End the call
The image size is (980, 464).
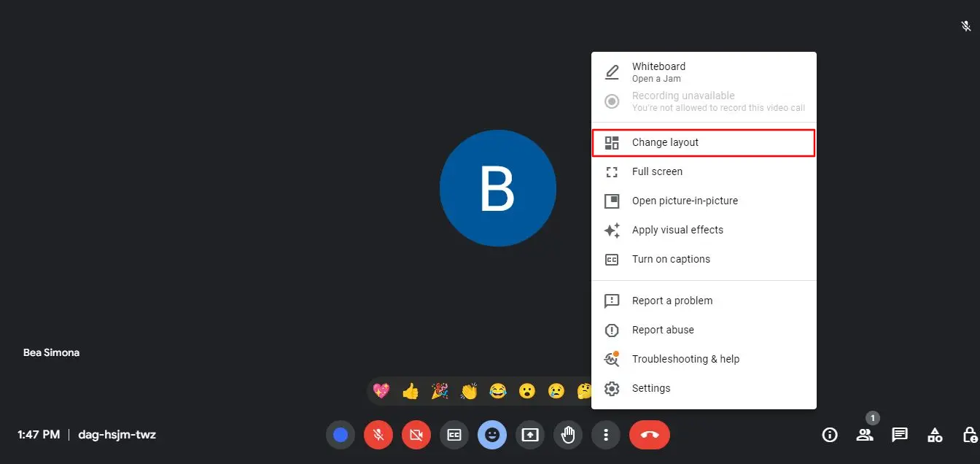pyautogui.click(x=649, y=434)
